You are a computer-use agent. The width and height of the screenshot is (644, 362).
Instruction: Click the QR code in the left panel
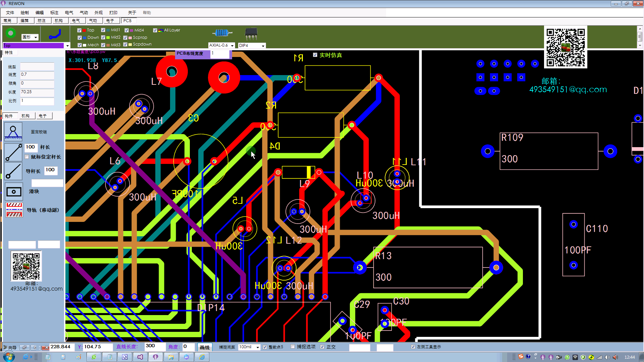[26, 266]
